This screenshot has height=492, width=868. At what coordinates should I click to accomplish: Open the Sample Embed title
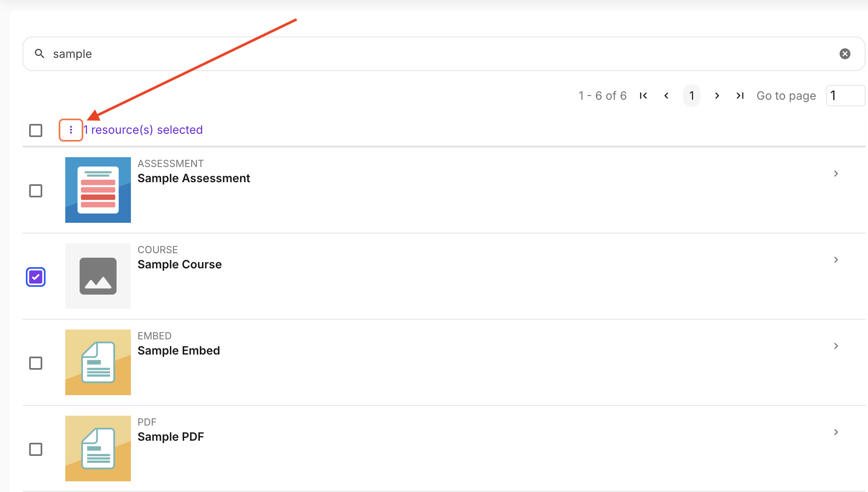point(179,350)
